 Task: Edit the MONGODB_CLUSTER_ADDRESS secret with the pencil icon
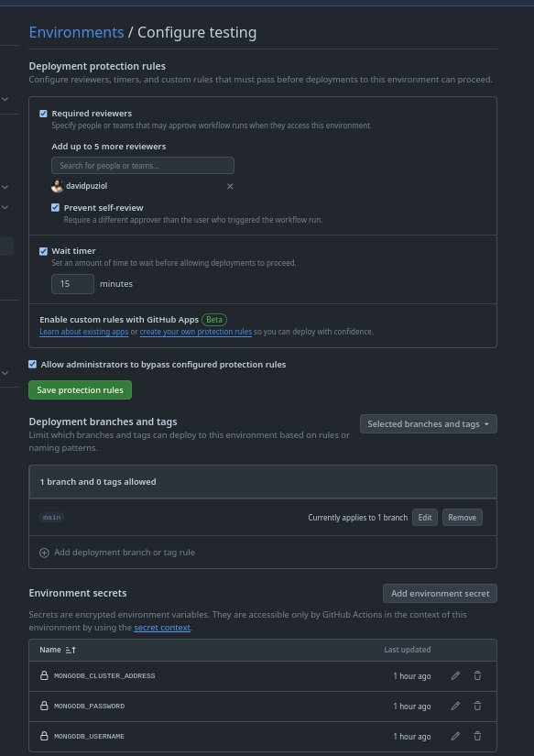click(455, 675)
